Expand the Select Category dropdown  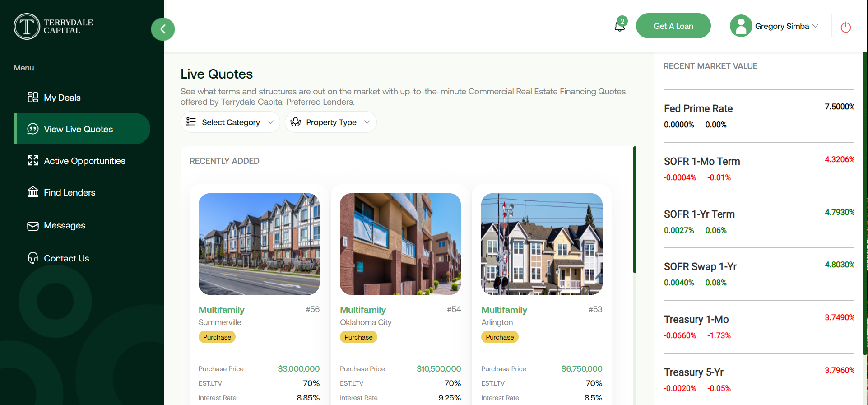click(x=230, y=122)
